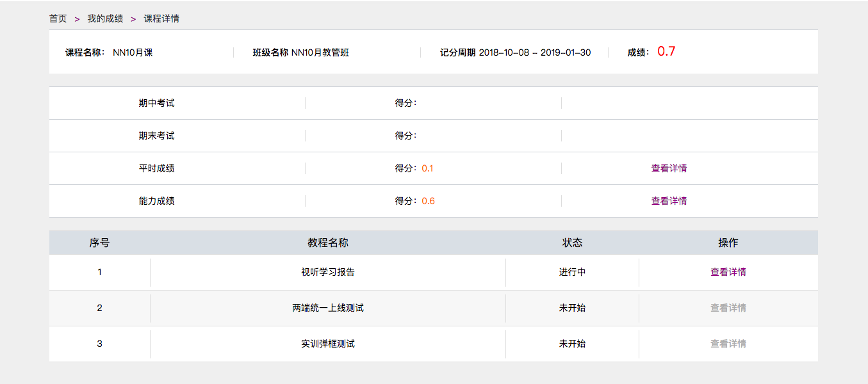Click 查看详情 for 实训弹框测试

click(728, 344)
